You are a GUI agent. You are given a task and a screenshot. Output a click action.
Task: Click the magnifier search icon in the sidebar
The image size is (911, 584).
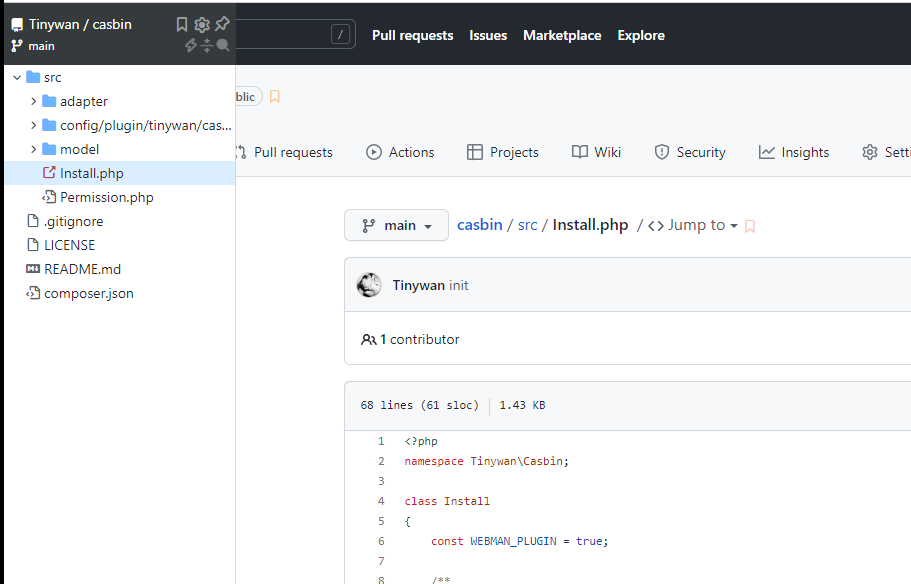[223, 45]
